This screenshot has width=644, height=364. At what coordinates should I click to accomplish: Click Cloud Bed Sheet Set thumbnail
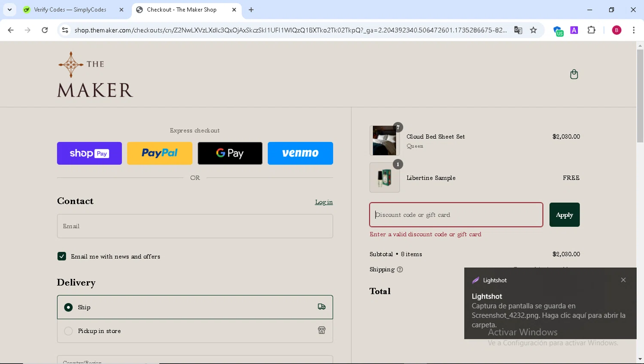384,141
